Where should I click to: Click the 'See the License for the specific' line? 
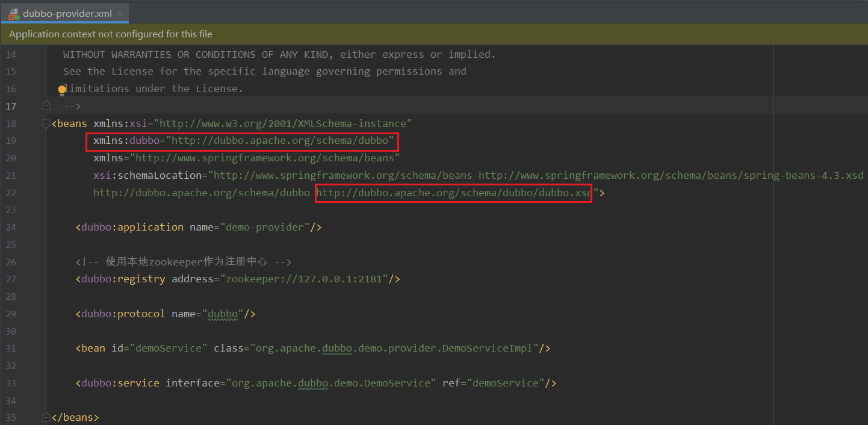tap(265, 71)
